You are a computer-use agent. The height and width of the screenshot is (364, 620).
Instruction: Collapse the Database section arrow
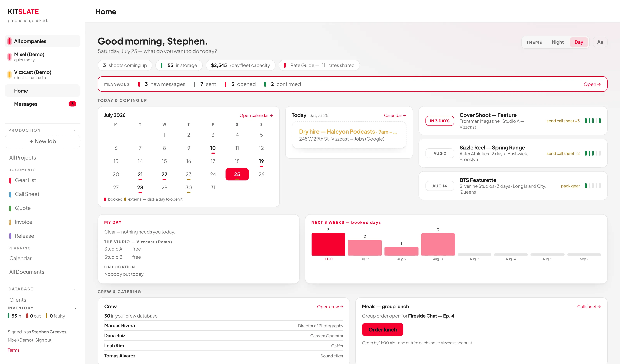tap(75, 289)
